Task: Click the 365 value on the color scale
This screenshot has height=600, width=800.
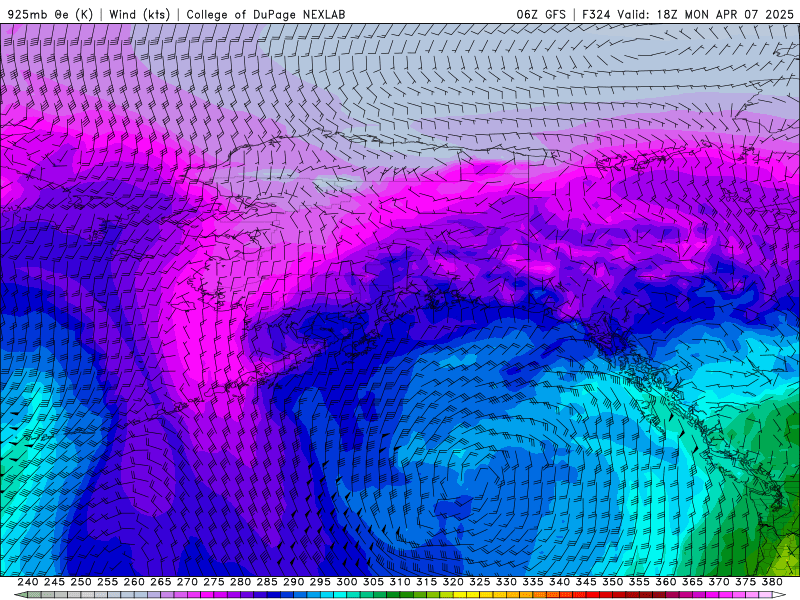Action: (x=692, y=582)
